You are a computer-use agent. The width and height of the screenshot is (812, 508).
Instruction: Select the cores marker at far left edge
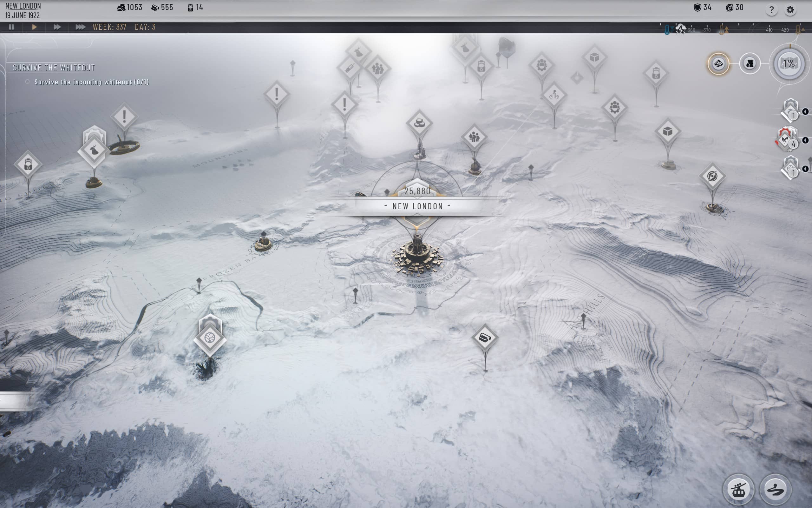tap(28, 165)
